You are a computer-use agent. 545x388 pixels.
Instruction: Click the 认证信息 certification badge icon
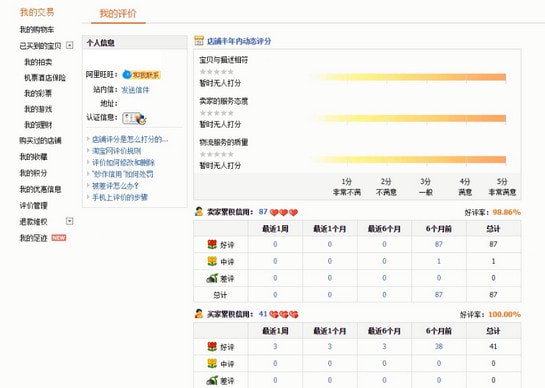pos(135,119)
